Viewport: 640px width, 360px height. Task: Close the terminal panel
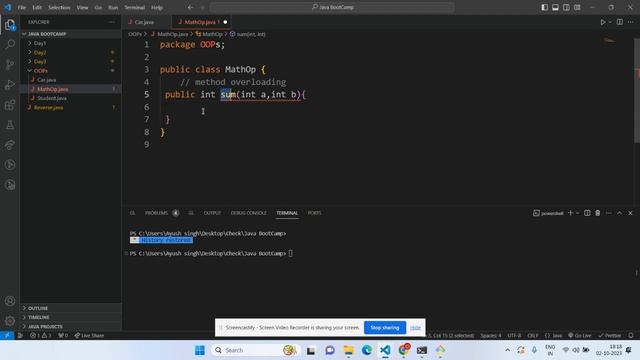coord(630,213)
